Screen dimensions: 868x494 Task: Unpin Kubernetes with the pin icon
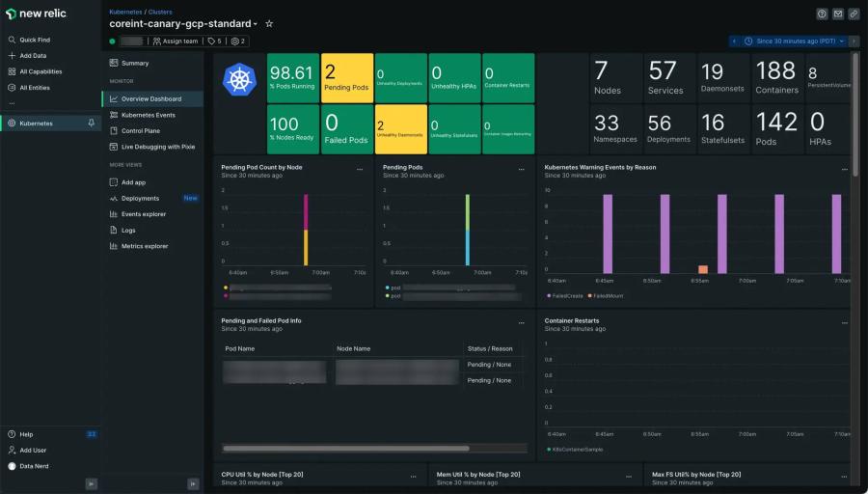pos(92,123)
